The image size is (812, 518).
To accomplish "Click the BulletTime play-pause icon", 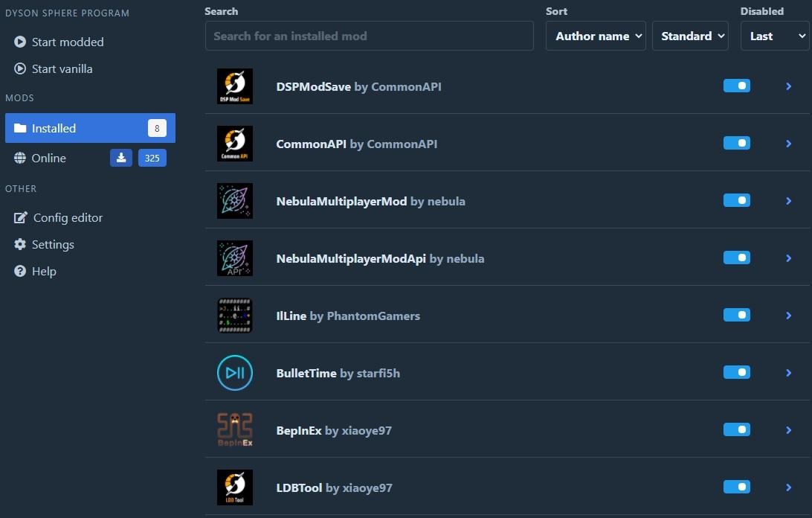I will [x=235, y=373].
